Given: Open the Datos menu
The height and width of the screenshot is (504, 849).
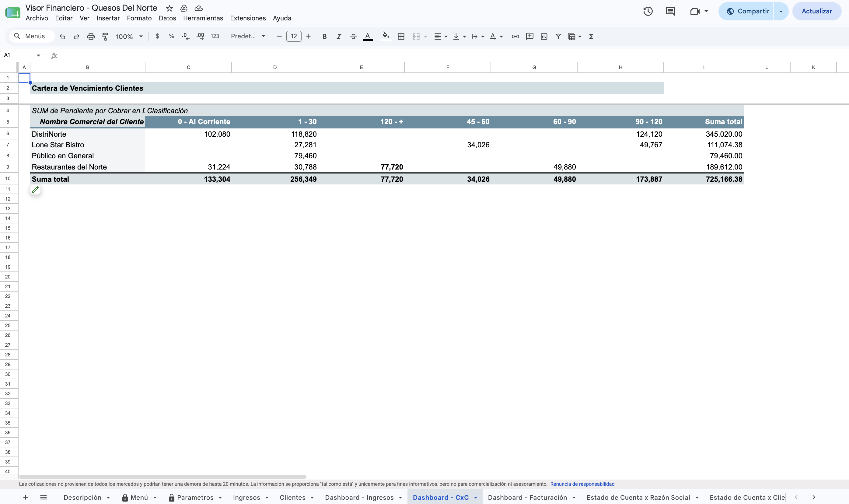Looking at the screenshot, I should coord(167,18).
